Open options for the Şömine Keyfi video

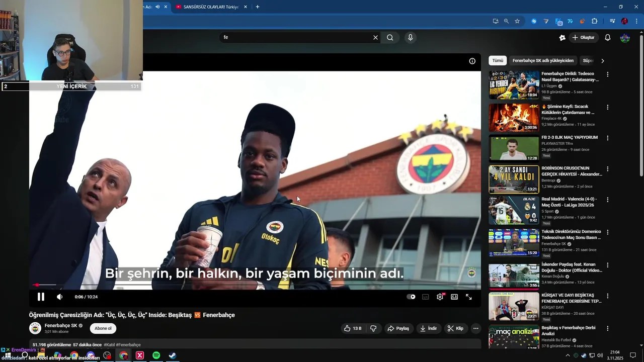(607, 107)
